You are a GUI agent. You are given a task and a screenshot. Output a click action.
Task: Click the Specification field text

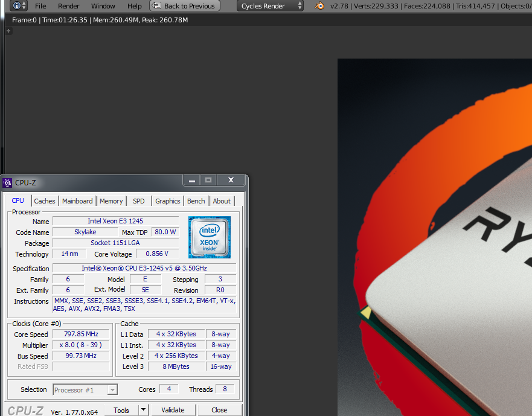pos(144,268)
